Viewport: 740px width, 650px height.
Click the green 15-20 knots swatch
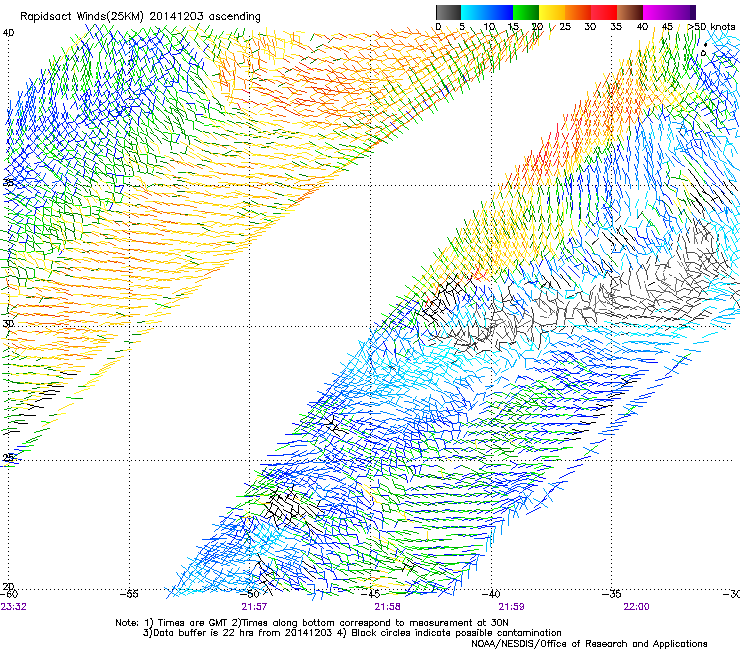pos(526,12)
